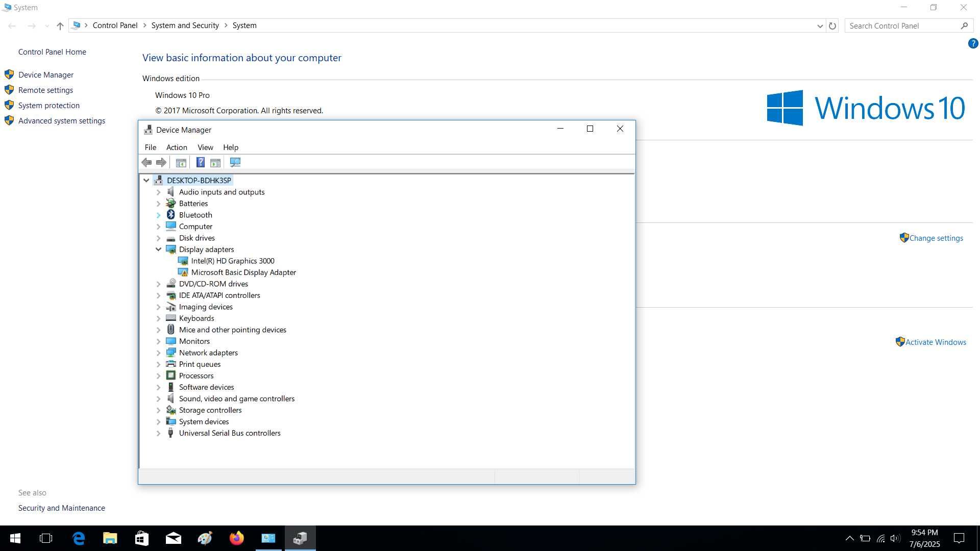Click the warning icon of Microsoft Basic Display Adapter
Image resolution: width=980 pixels, height=551 pixels.
click(x=183, y=272)
